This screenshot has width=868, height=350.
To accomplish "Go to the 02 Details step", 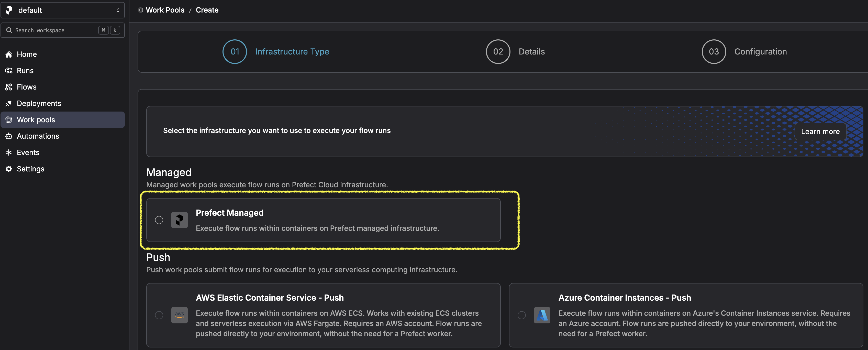I will (515, 52).
